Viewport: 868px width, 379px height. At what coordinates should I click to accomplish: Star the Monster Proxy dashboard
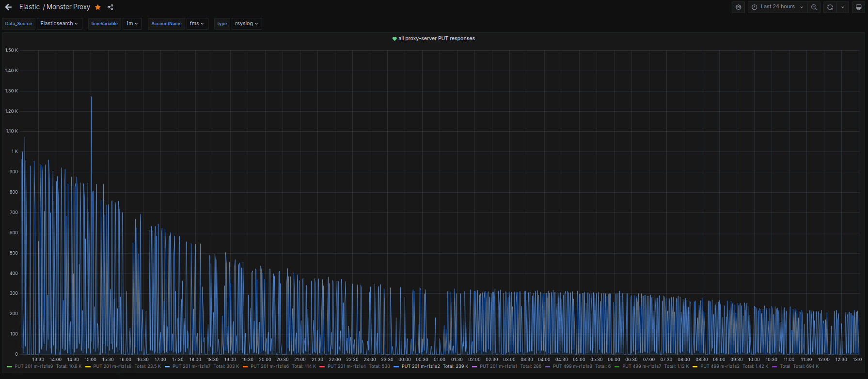pyautogui.click(x=98, y=7)
